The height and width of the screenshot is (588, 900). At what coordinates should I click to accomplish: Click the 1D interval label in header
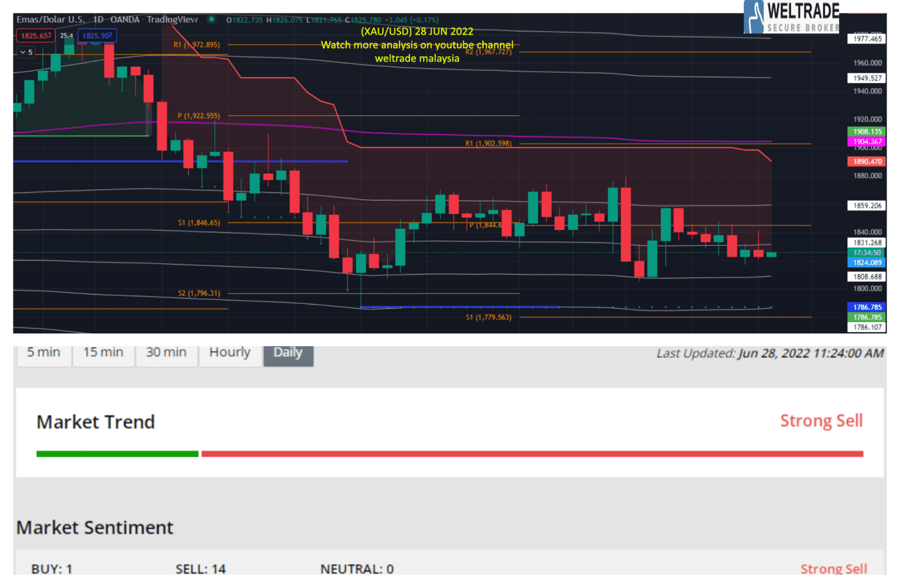point(98,19)
